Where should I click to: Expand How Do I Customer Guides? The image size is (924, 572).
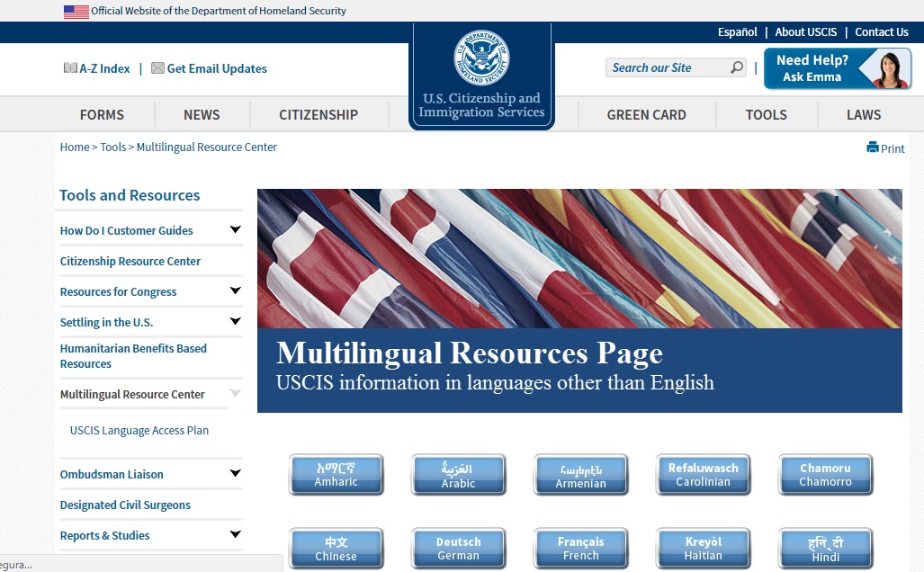[x=235, y=230]
